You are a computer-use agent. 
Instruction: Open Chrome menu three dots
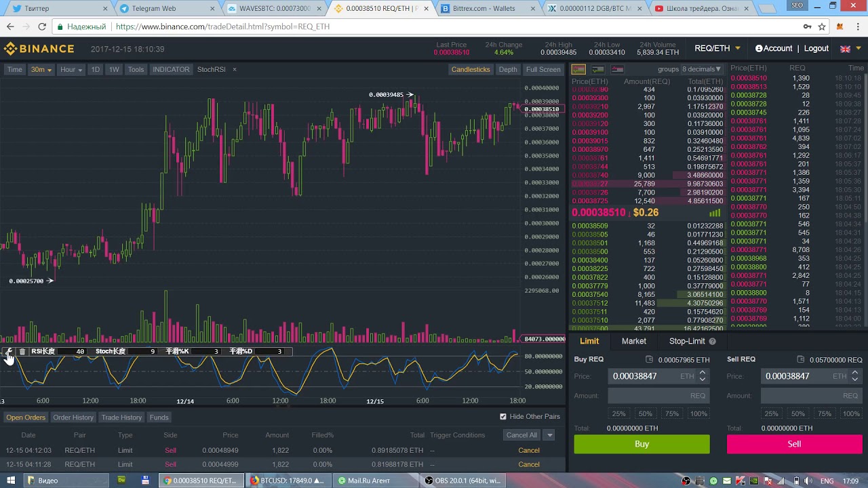[857, 26]
